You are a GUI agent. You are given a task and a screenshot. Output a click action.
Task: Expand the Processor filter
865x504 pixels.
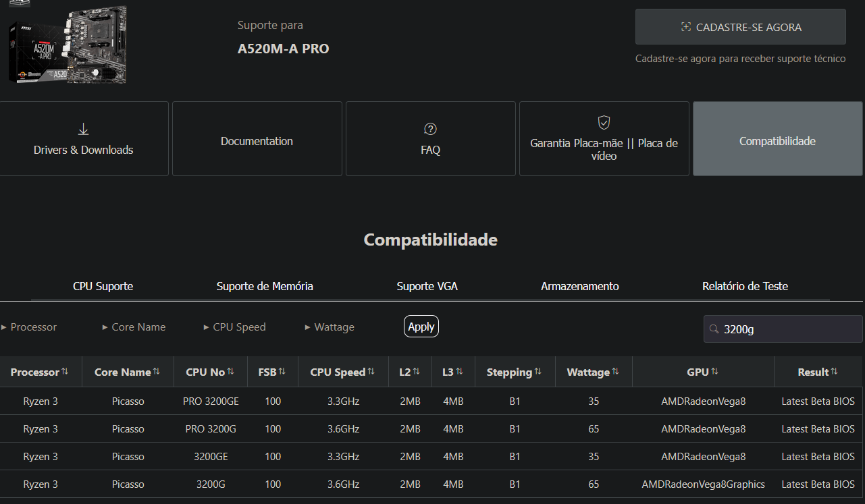pyautogui.click(x=29, y=327)
